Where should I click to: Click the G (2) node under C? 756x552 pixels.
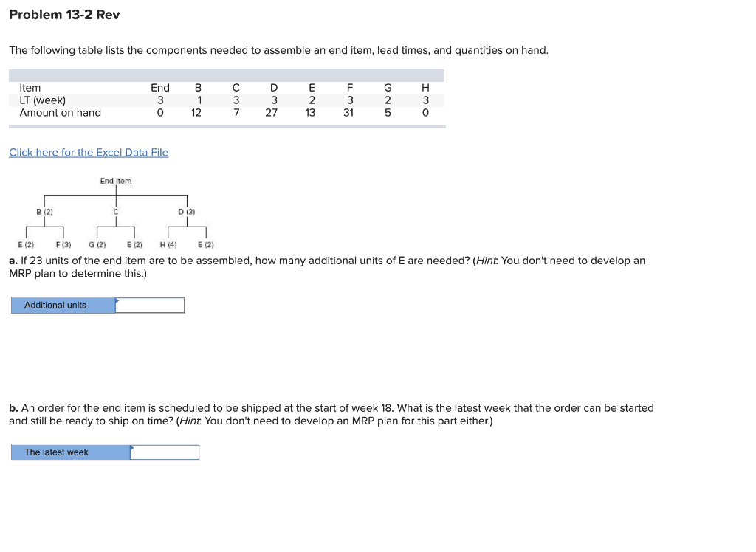point(97,244)
